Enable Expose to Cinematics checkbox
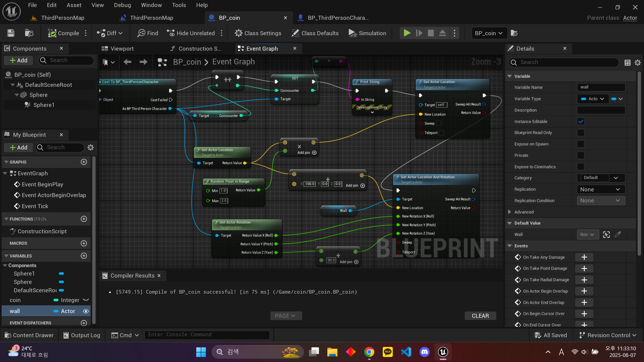The height and width of the screenshot is (362, 644). coord(581,167)
